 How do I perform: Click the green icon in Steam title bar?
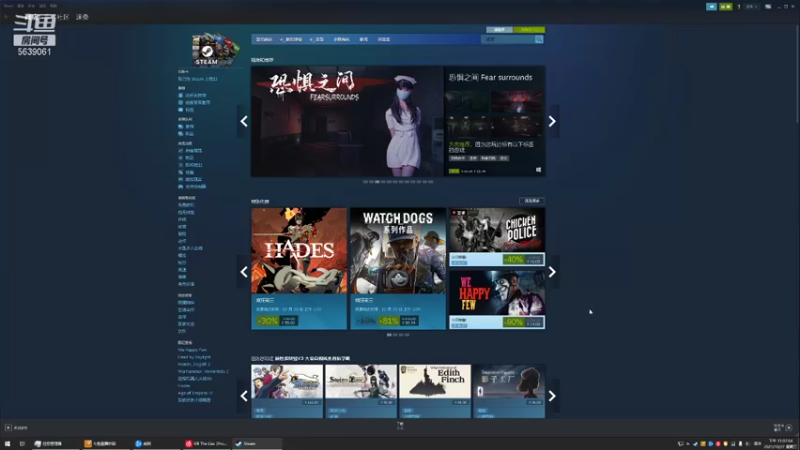pos(726,7)
